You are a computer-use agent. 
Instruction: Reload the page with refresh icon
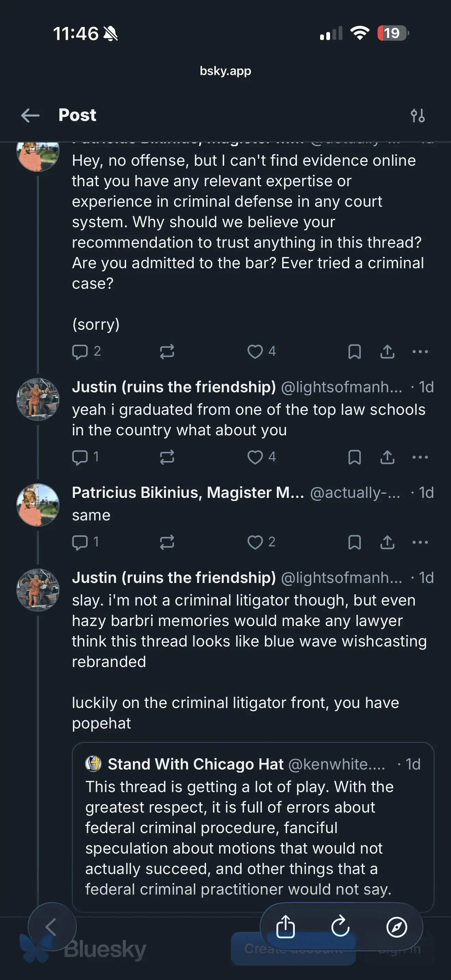point(340,927)
